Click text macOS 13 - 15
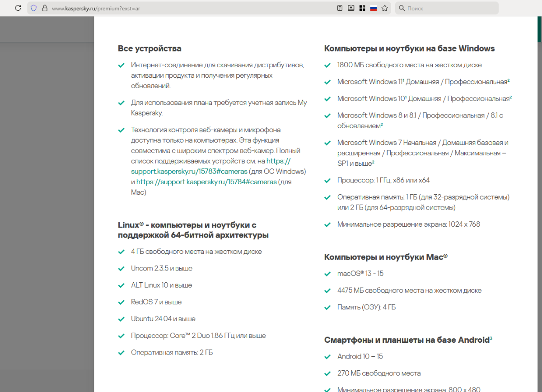The width and height of the screenshot is (542, 392). 360,274
